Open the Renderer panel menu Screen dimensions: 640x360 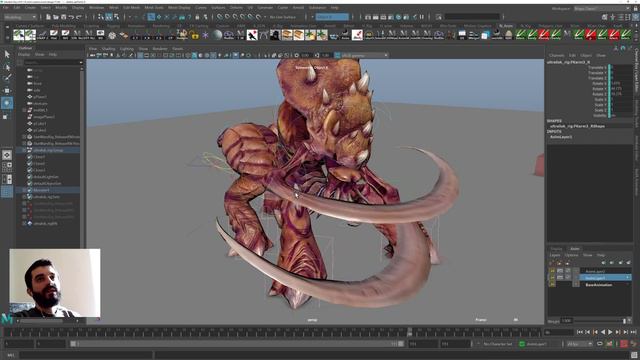point(160,49)
